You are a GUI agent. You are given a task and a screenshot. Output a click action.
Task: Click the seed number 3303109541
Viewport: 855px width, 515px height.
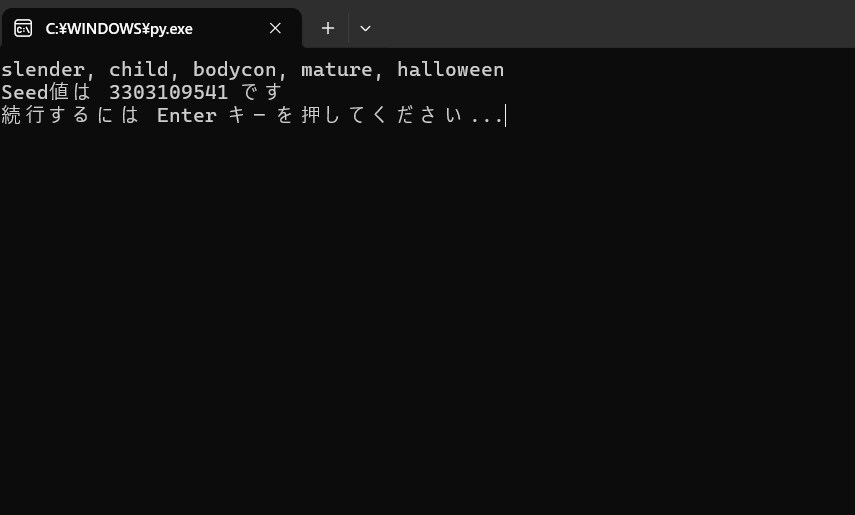click(x=168, y=92)
